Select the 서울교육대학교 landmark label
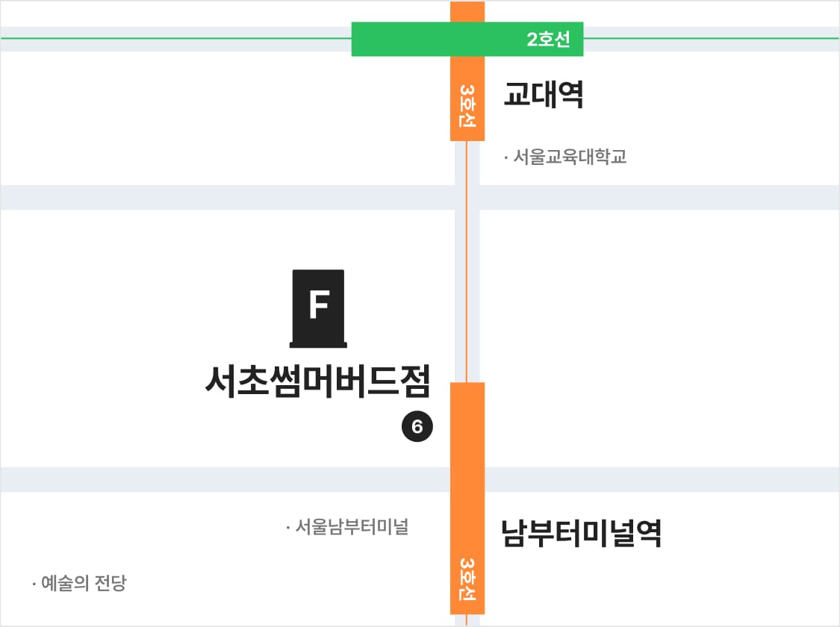Viewport: 840px width, 627px height. pyautogui.click(x=565, y=157)
